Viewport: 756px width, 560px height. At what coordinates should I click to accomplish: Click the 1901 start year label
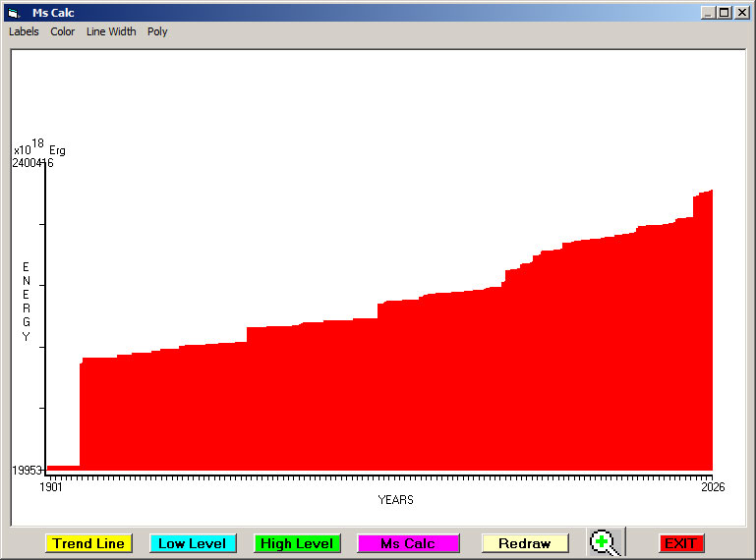[x=51, y=487]
